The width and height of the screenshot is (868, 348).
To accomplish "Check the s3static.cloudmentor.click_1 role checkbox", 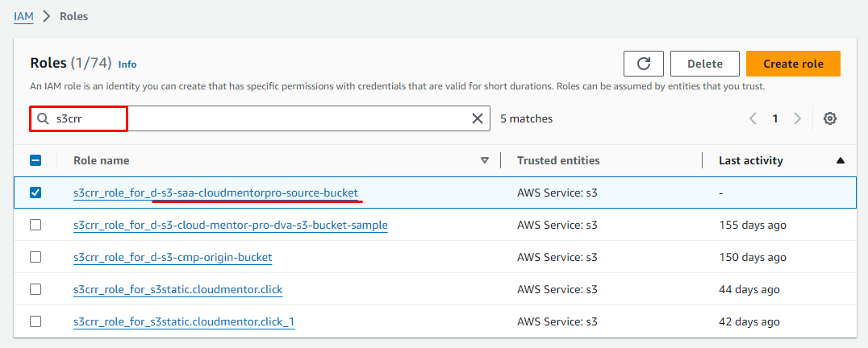I will pos(35,321).
